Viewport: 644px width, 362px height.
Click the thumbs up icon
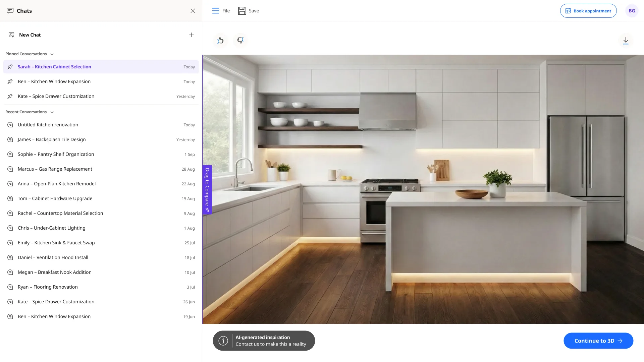coord(220,41)
